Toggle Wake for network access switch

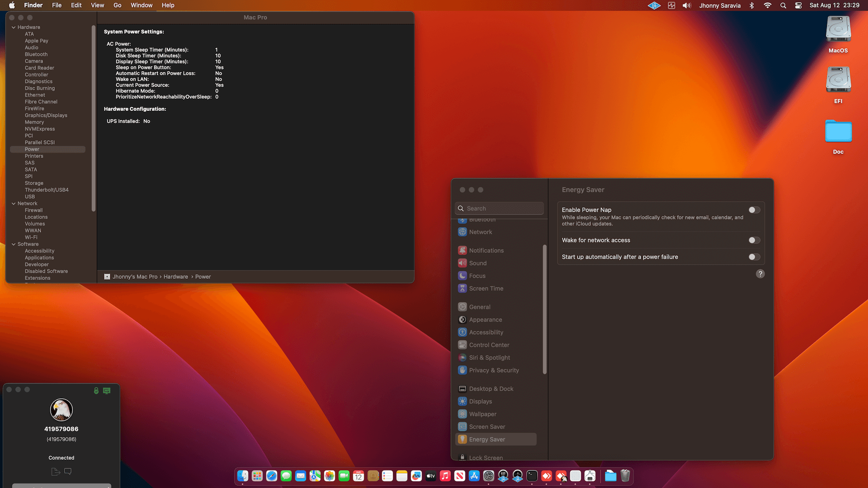pyautogui.click(x=754, y=240)
